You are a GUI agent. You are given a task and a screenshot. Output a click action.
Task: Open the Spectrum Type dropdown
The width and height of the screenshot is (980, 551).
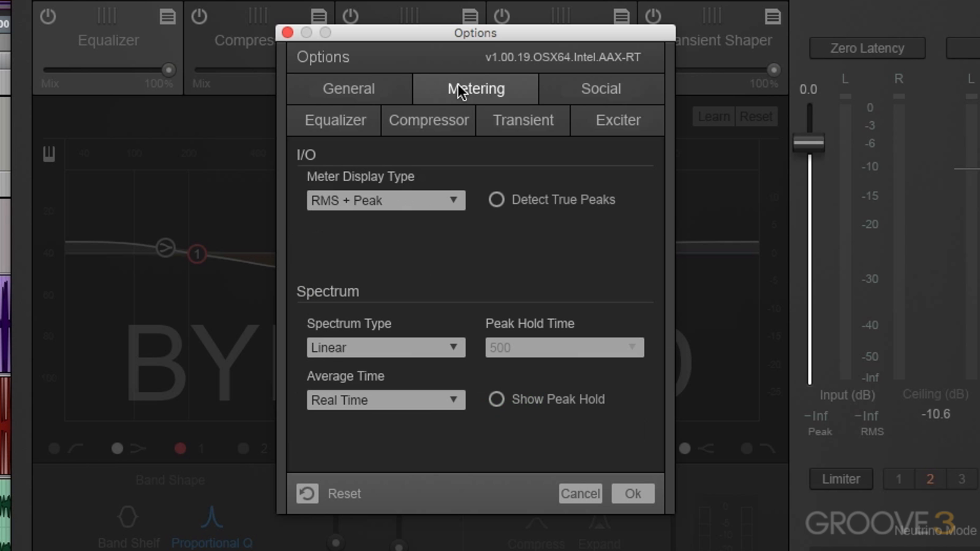coord(386,348)
